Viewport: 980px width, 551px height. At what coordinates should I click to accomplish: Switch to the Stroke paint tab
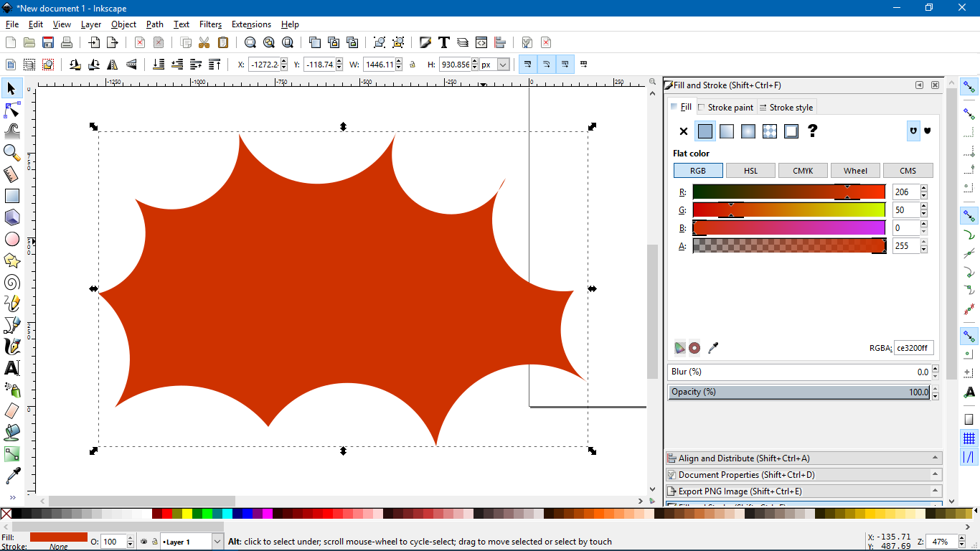pos(726,108)
